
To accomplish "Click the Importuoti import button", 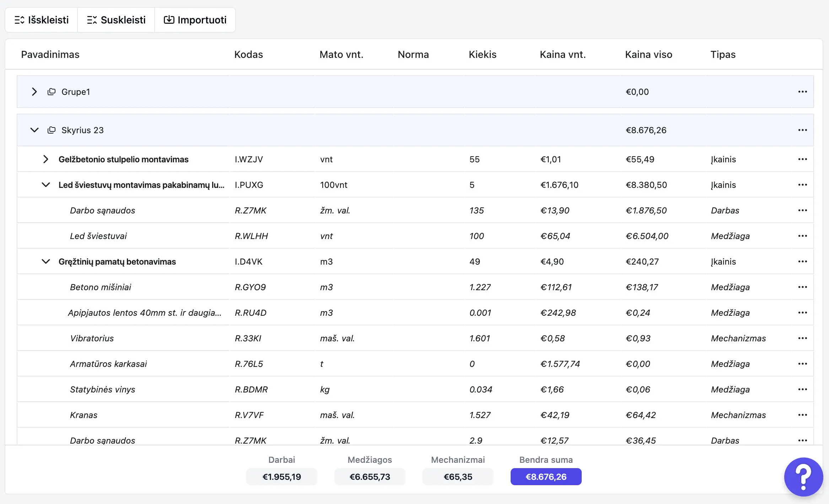I will (x=195, y=20).
